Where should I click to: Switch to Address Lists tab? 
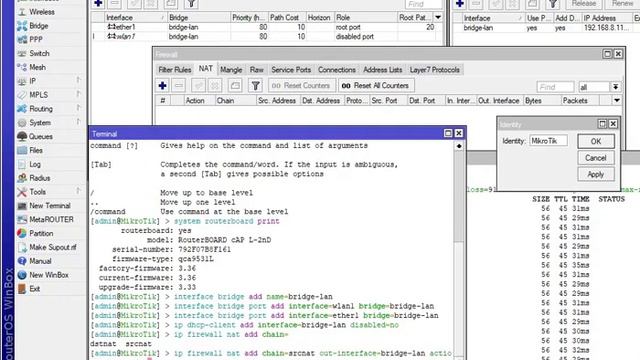[x=382, y=70]
